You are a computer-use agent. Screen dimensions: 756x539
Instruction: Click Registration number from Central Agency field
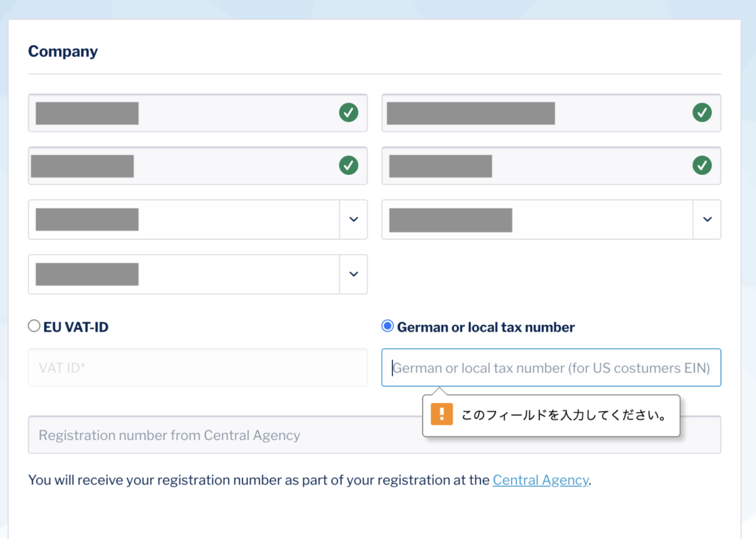click(221, 436)
